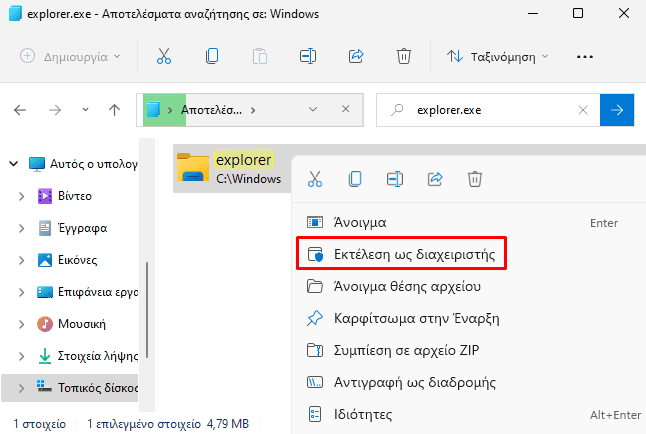Stop loading with address bar X button

click(346, 109)
